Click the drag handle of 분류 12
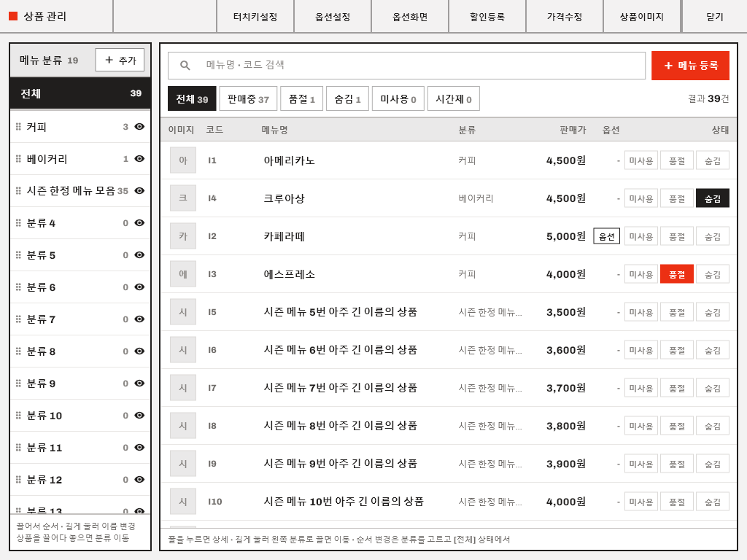This screenshot has height=560, width=747. click(18, 480)
